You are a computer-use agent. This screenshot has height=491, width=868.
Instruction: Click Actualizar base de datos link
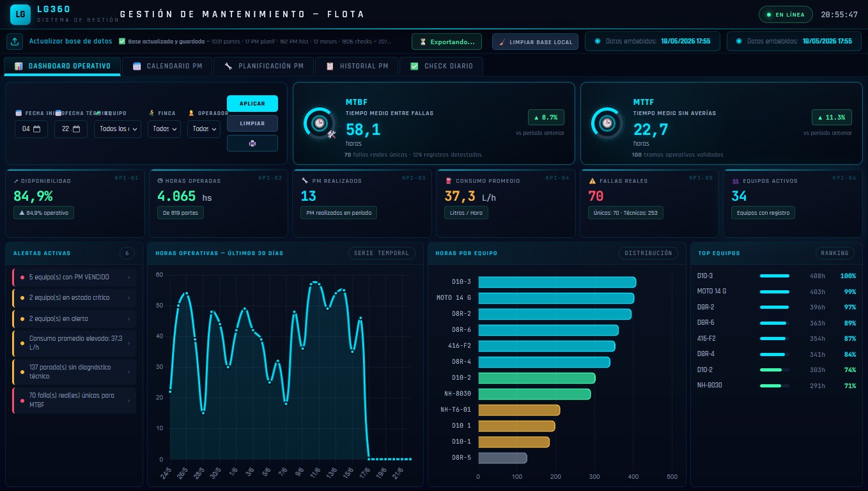(x=70, y=42)
